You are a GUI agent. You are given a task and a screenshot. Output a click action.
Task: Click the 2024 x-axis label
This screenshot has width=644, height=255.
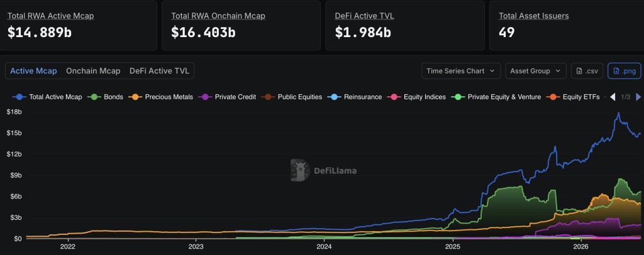point(324,246)
